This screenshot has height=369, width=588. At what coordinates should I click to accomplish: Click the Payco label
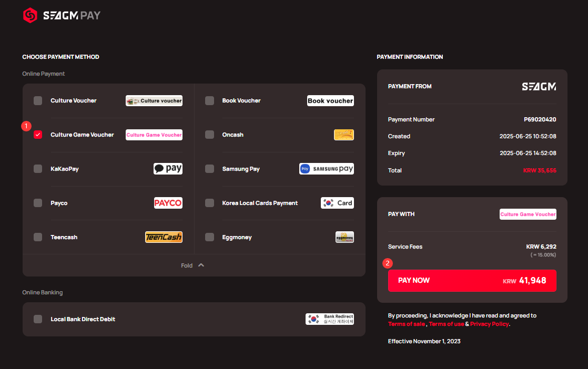pos(59,203)
